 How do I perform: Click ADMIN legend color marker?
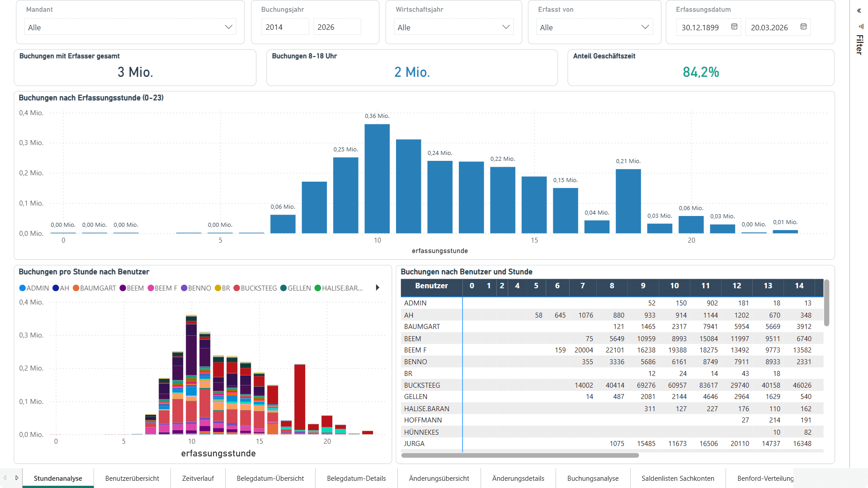(23, 288)
